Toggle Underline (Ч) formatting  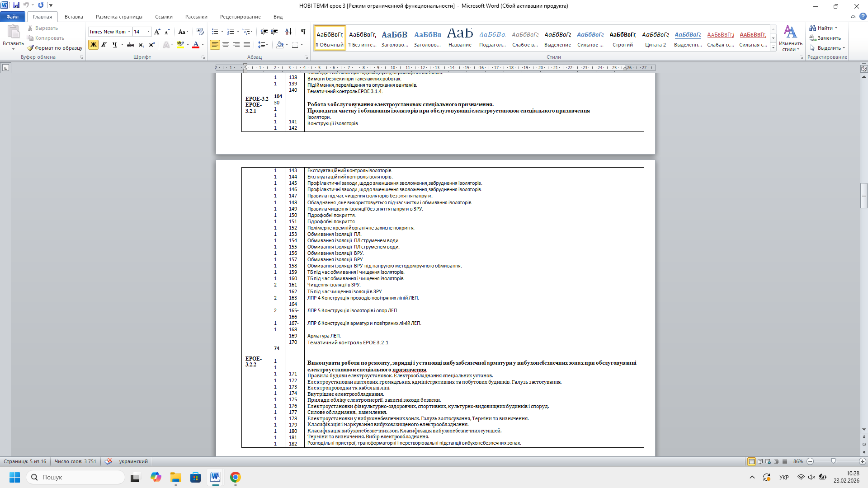(x=114, y=45)
